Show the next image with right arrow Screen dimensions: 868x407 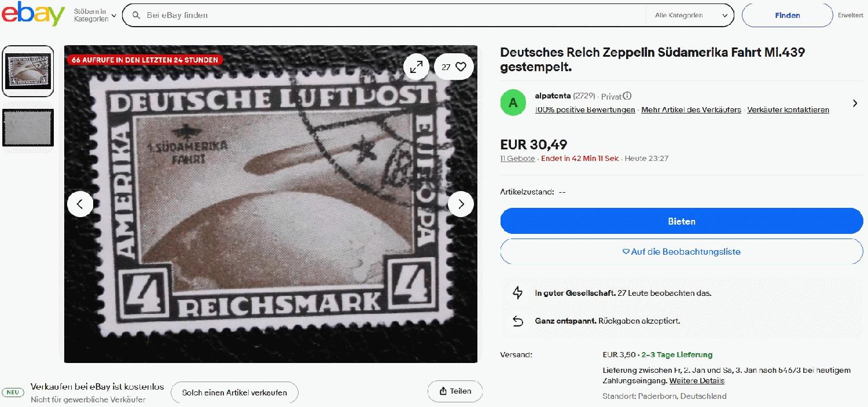click(461, 204)
